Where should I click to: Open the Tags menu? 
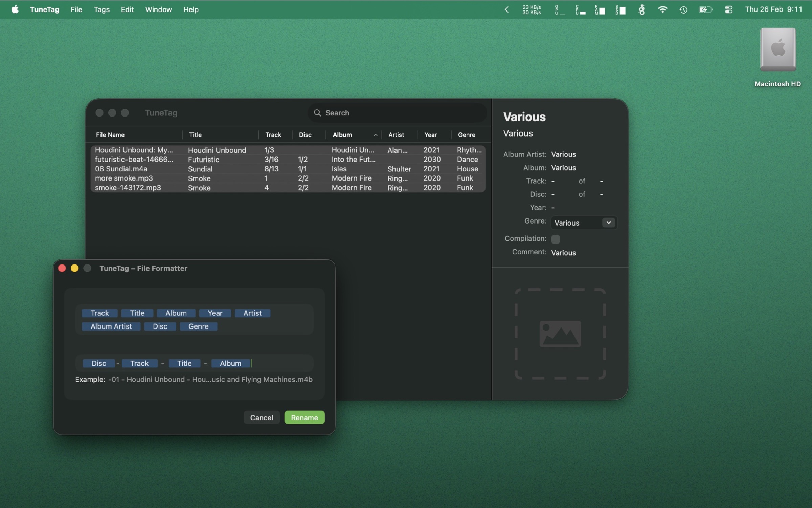point(101,9)
